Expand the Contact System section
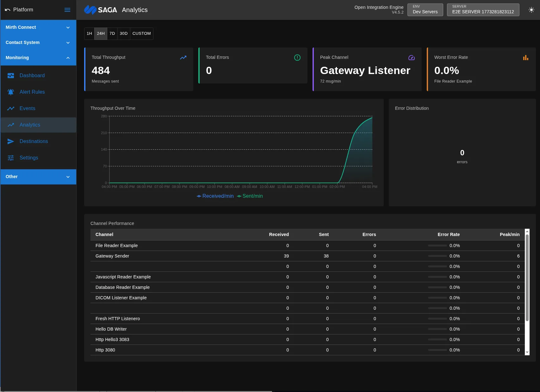The width and height of the screenshot is (540, 392). (x=38, y=42)
